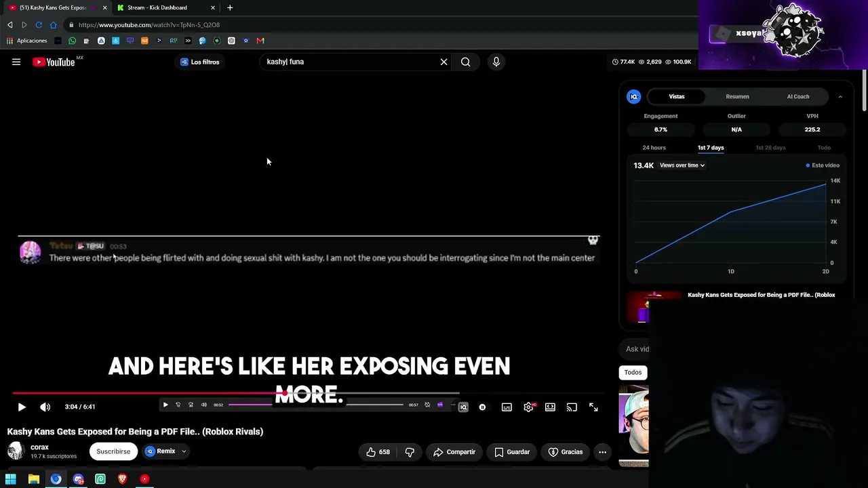Switch the player to theater mode
Image resolution: width=868 pixels, height=488 pixels.
550,407
